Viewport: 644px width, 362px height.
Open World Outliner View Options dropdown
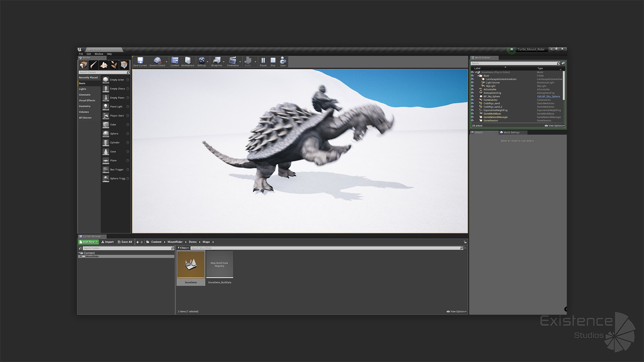[x=555, y=126]
